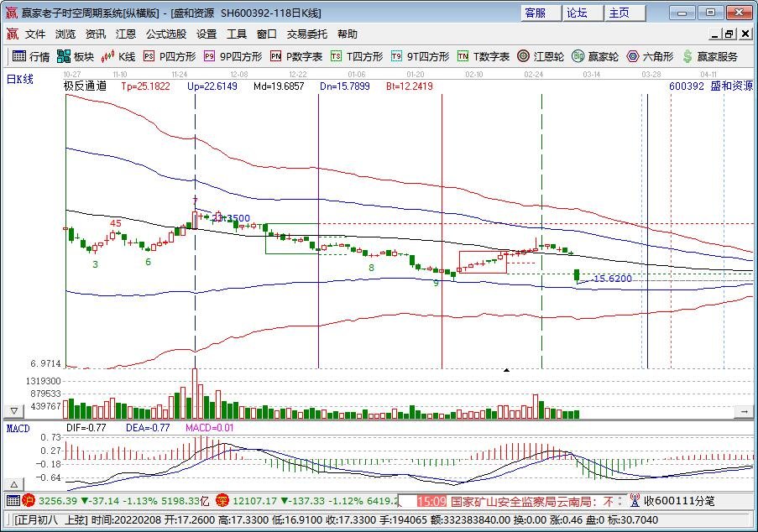The width and height of the screenshot is (758, 532).
Task: Click the 日K线 period label
Action: pos(20,79)
